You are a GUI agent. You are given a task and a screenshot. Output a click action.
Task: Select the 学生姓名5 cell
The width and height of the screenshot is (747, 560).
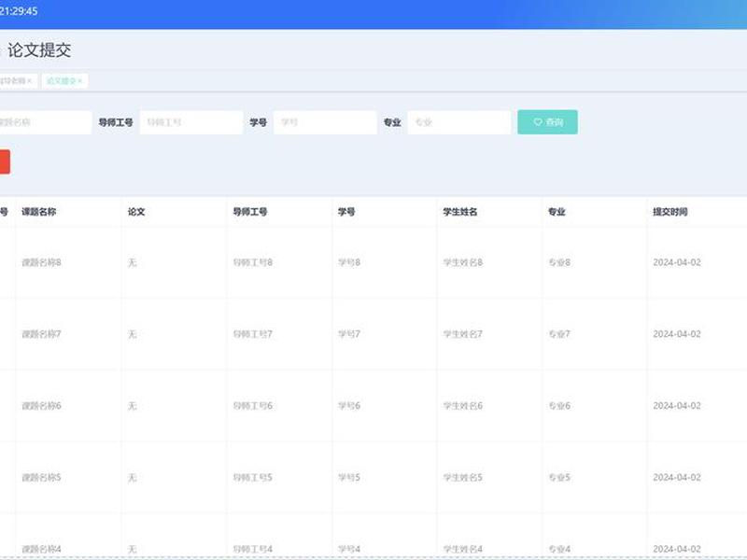click(x=463, y=478)
